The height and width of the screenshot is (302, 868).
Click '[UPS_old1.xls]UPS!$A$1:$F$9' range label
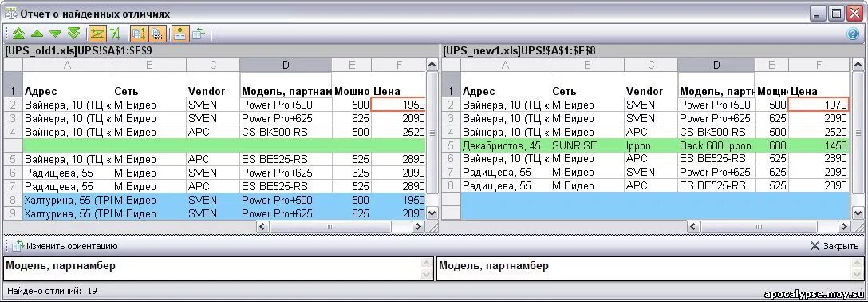click(x=79, y=50)
